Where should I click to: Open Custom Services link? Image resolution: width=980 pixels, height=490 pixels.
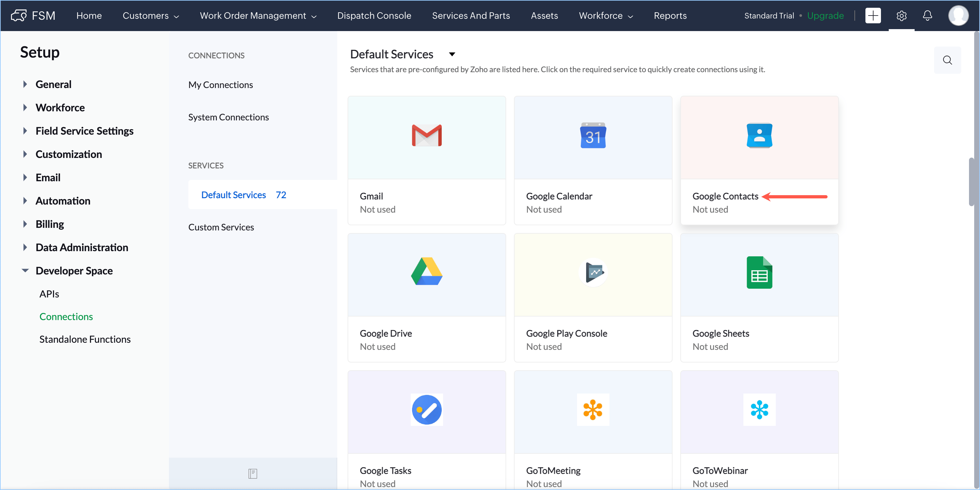pos(221,227)
